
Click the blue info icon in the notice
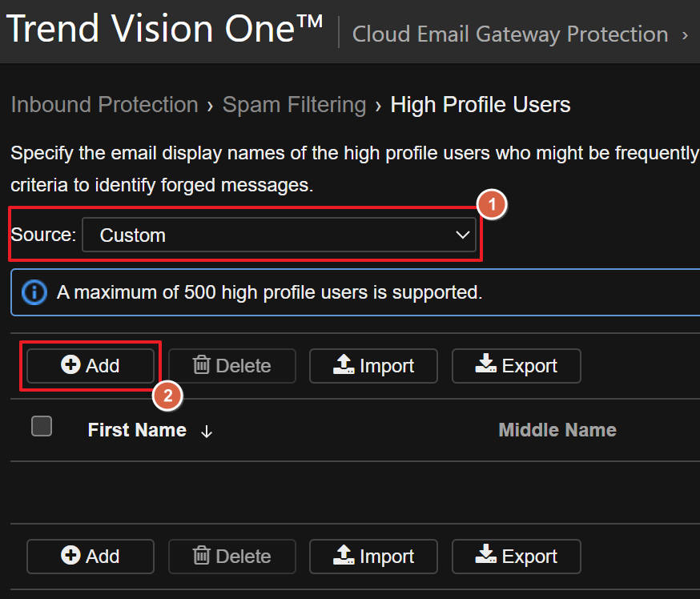tap(34, 292)
